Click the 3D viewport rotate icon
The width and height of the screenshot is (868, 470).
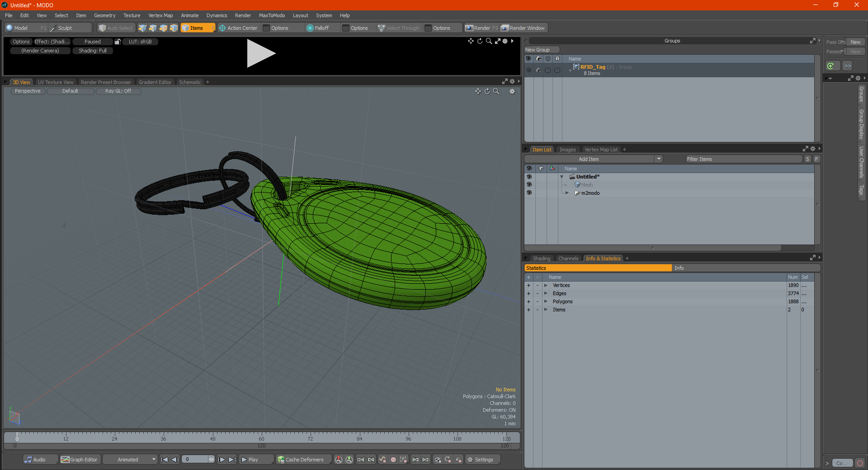pyautogui.click(x=487, y=91)
